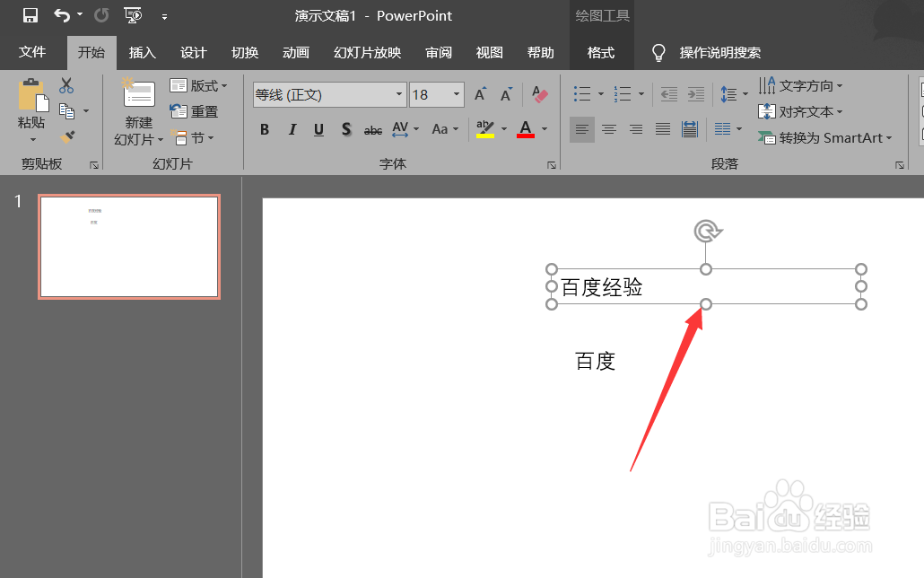The height and width of the screenshot is (578, 924).
Task: Decrease list indent level
Action: pyautogui.click(x=669, y=93)
